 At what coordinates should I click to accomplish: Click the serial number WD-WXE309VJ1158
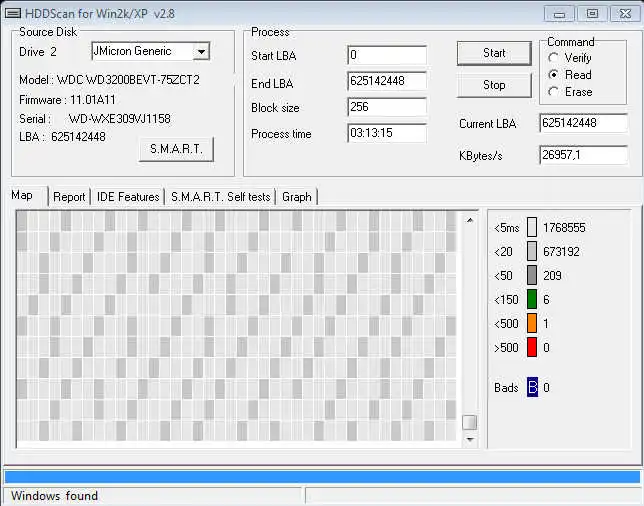point(120,119)
